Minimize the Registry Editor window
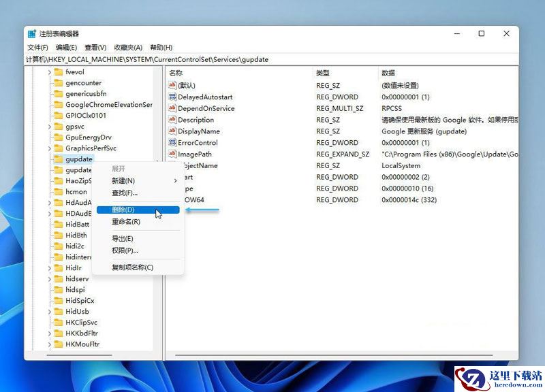The image size is (545, 392). pos(457,33)
